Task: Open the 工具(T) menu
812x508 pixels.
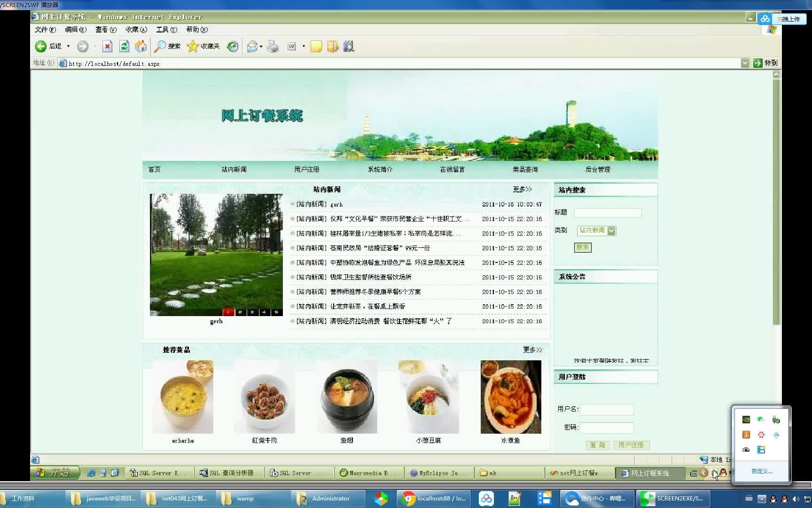Action: click(x=166, y=30)
